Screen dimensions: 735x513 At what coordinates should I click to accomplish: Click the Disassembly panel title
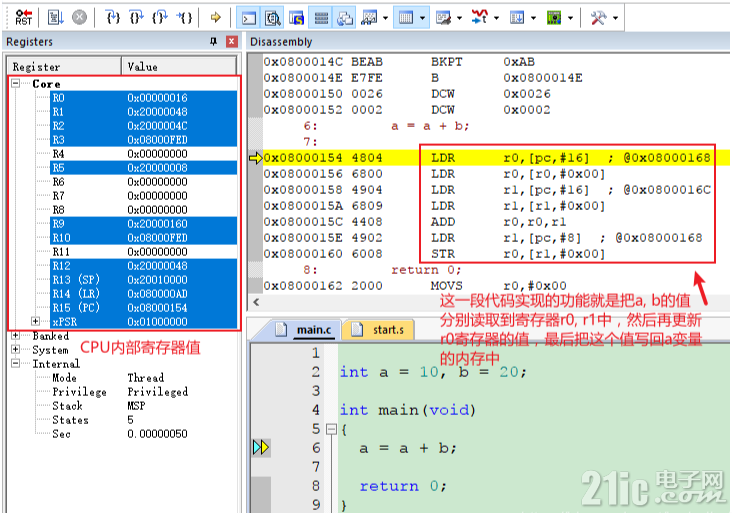pos(281,42)
